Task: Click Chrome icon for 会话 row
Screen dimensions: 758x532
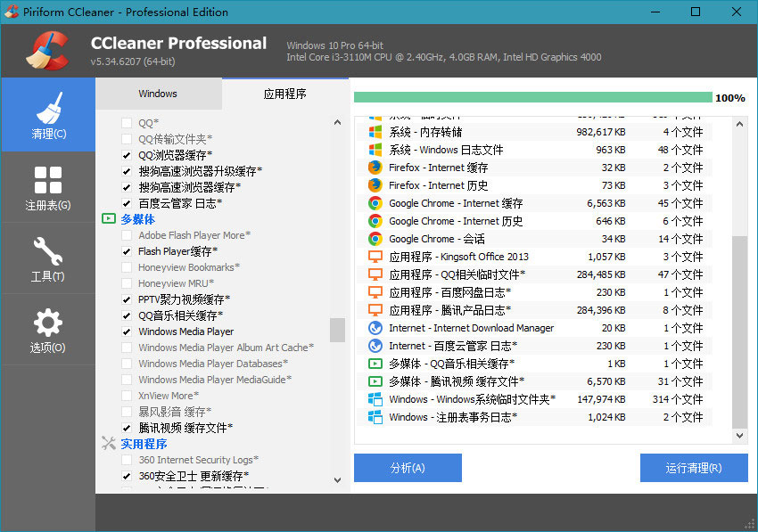Action: [375, 239]
